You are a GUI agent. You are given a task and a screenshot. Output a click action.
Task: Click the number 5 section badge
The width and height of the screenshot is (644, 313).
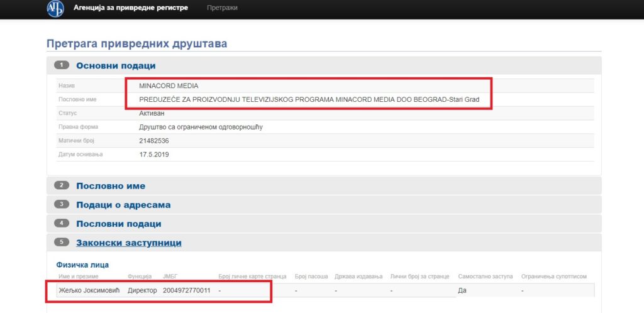62,243
